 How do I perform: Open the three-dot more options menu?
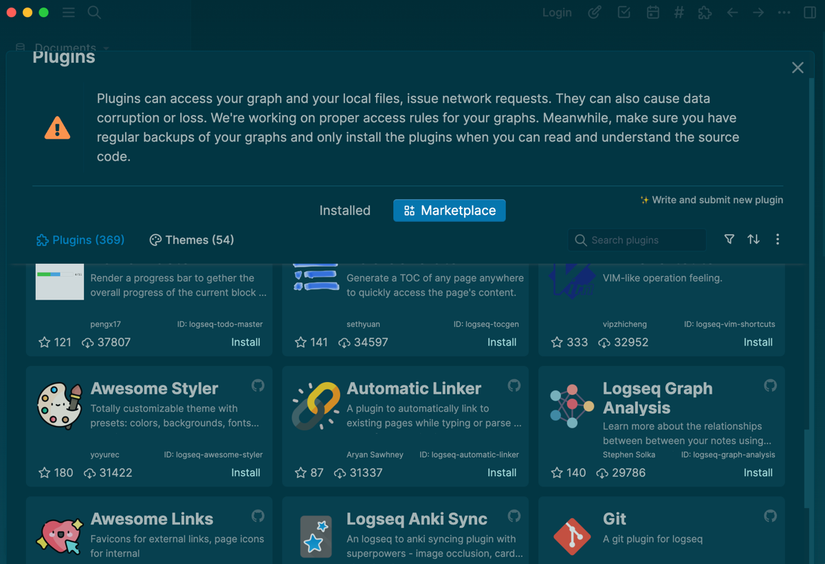(x=777, y=240)
